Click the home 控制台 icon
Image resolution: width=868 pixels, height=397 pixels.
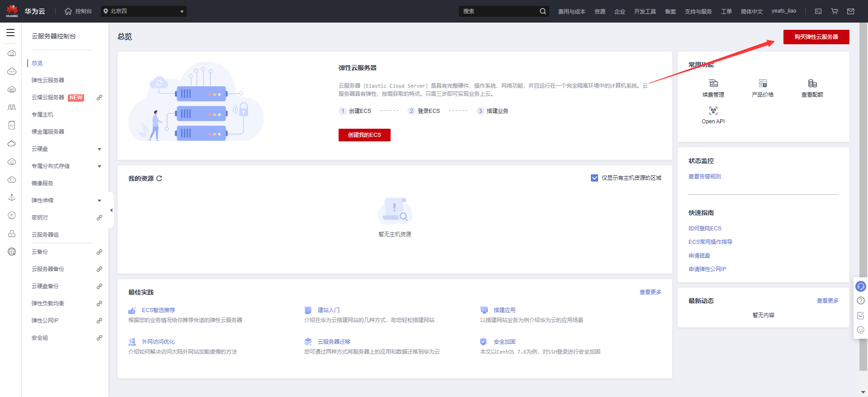[x=68, y=11]
